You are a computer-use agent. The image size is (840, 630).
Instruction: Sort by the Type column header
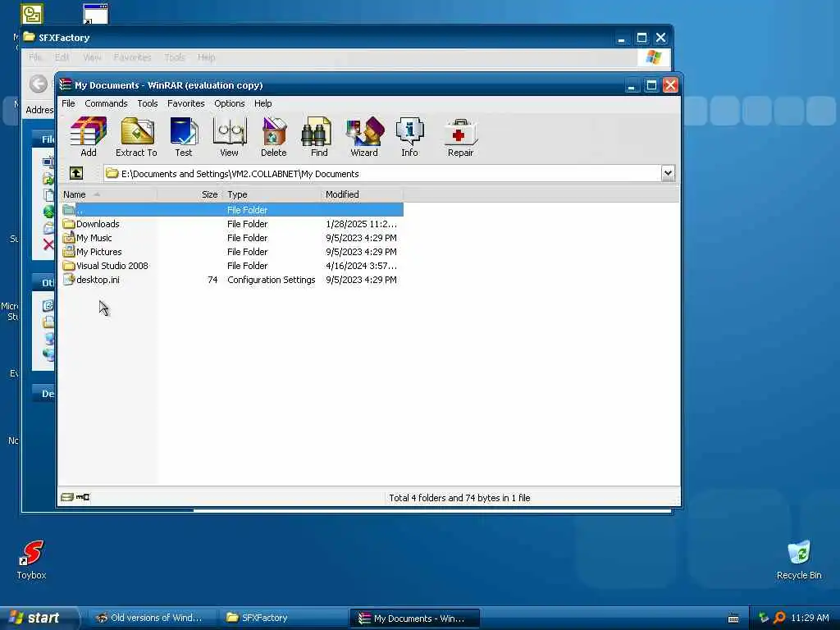[x=271, y=194]
